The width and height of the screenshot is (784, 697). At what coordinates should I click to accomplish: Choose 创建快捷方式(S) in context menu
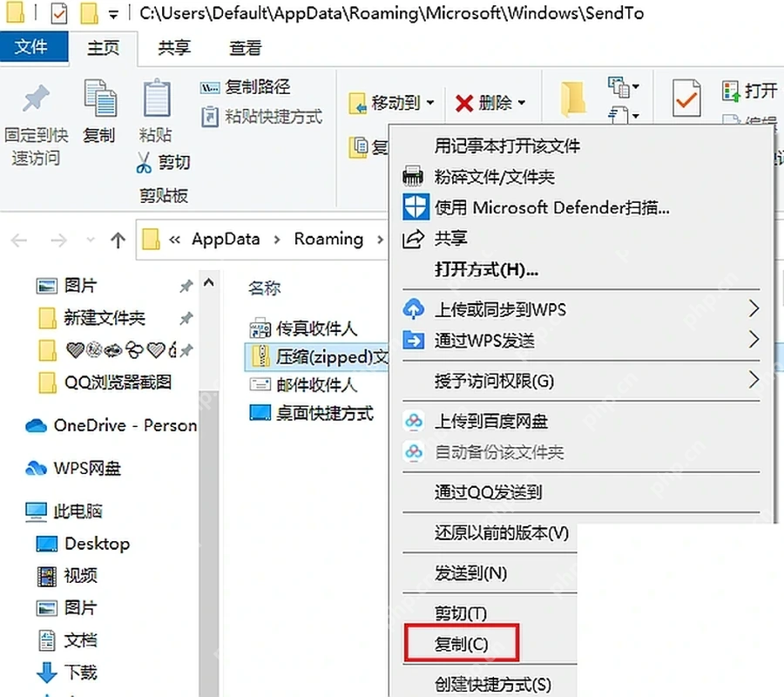tap(492, 685)
